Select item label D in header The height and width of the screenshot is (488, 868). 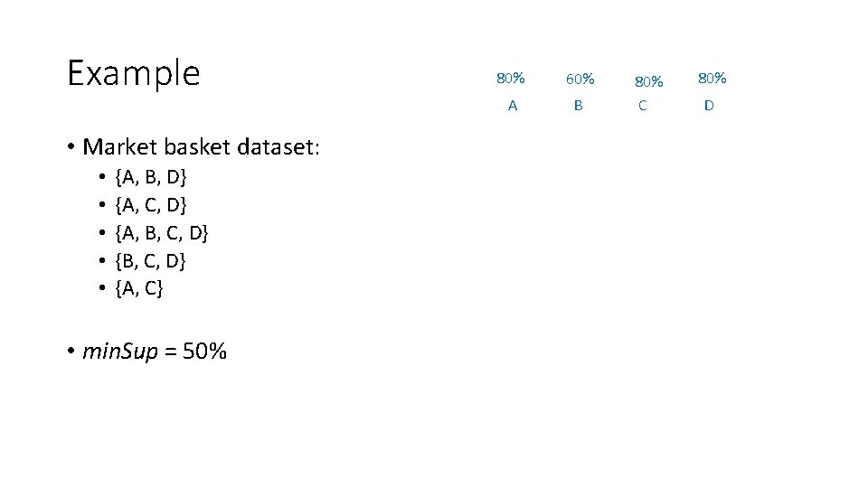[709, 106]
